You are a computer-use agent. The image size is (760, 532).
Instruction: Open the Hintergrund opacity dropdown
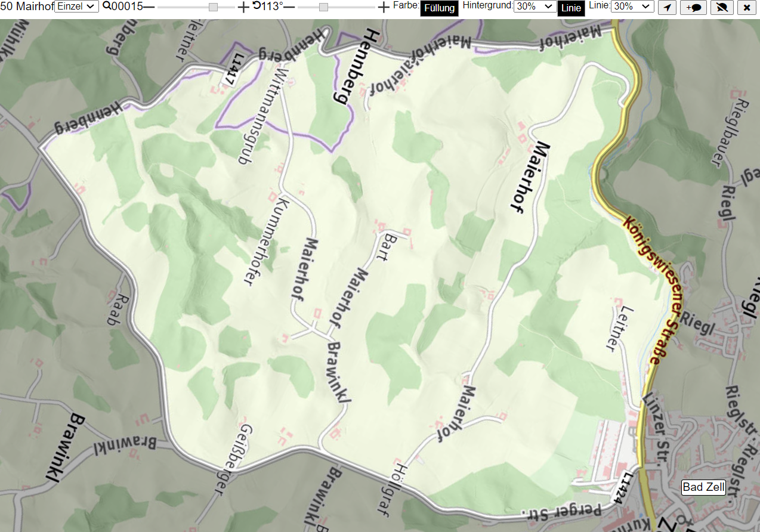pos(535,6)
